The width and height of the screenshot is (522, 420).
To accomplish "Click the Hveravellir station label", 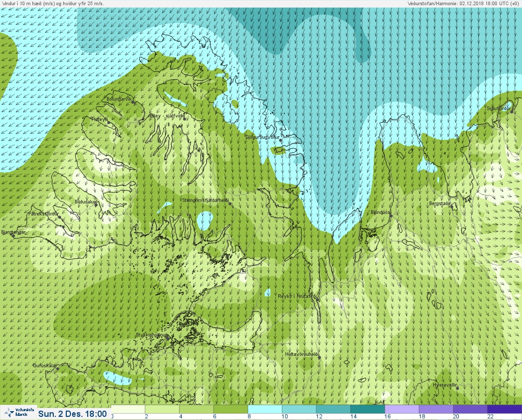I will (445, 385).
